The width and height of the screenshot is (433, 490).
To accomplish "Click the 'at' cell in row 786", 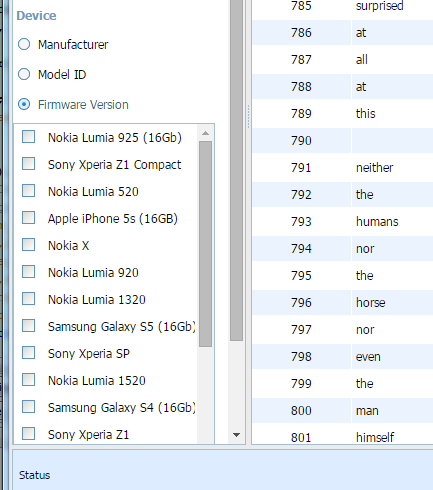I will 392,33.
